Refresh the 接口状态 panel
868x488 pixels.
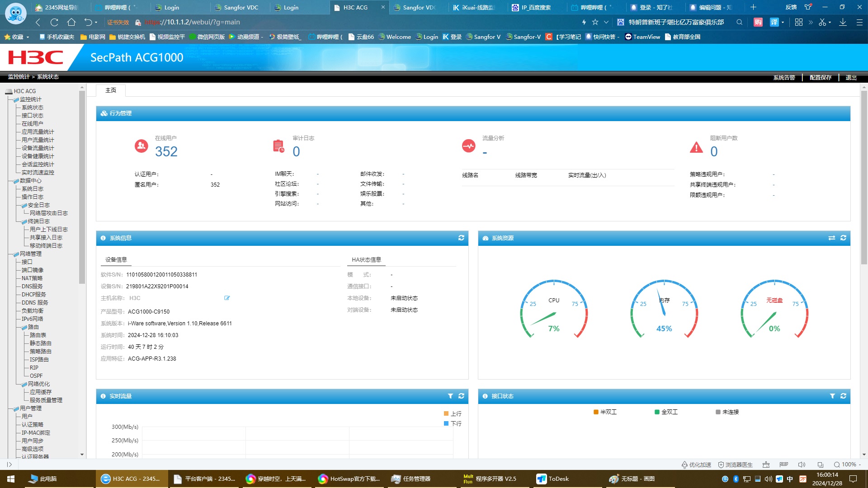(843, 396)
